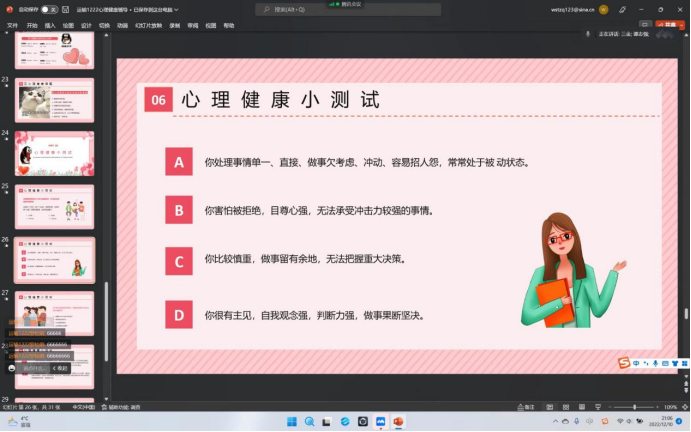Collapse the chat overlay with 收起 button
Image resolution: width=691 pixels, height=432 pixels.
tap(60, 368)
